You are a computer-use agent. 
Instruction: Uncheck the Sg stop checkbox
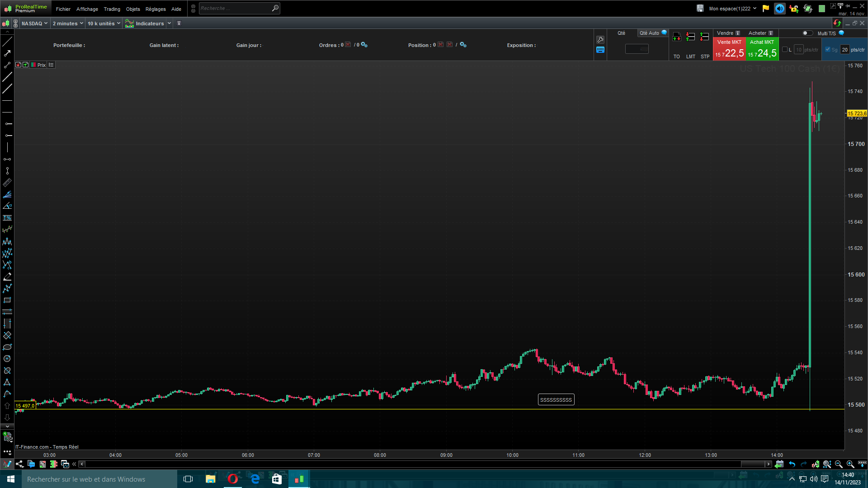click(828, 50)
